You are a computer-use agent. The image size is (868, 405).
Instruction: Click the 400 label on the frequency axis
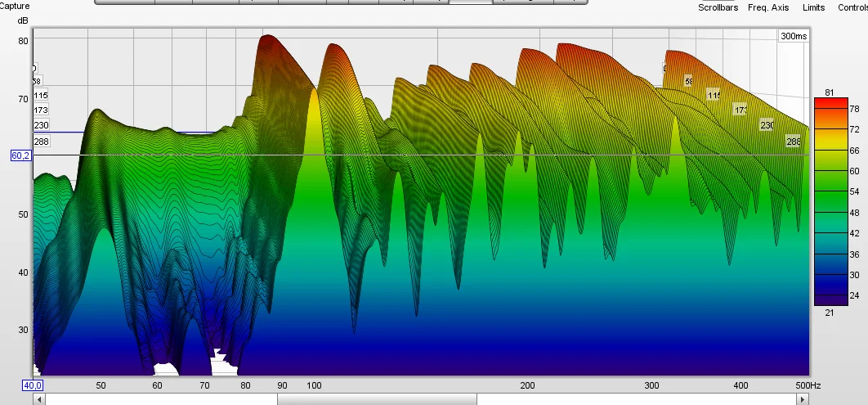pyautogui.click(x=740, y=385)
